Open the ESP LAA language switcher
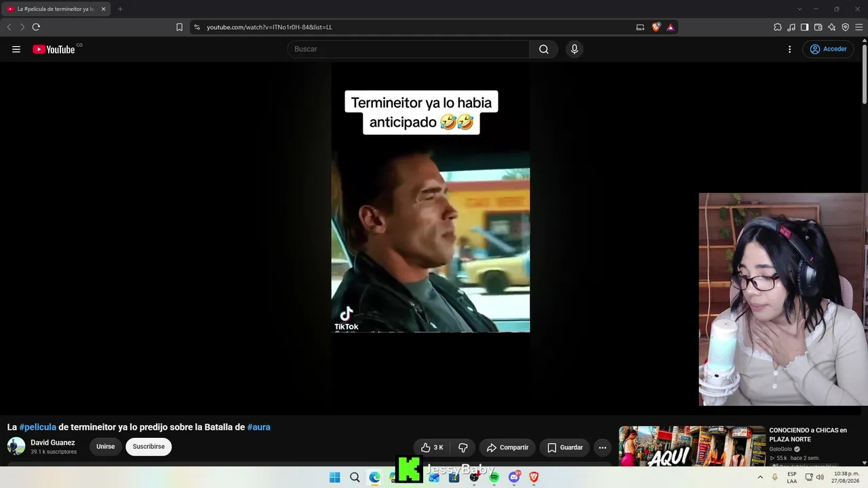Screen dimensions: 868x488 [x=792, y=477]
